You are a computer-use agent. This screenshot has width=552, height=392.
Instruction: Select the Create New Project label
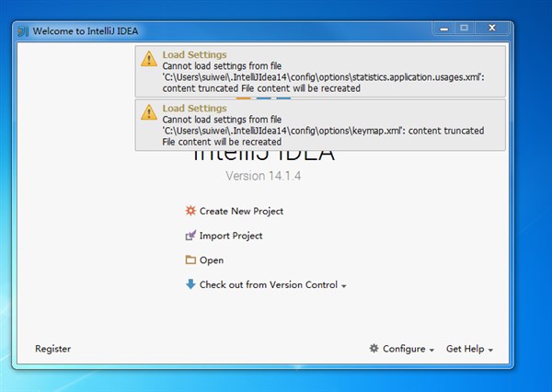coord(241,211)
